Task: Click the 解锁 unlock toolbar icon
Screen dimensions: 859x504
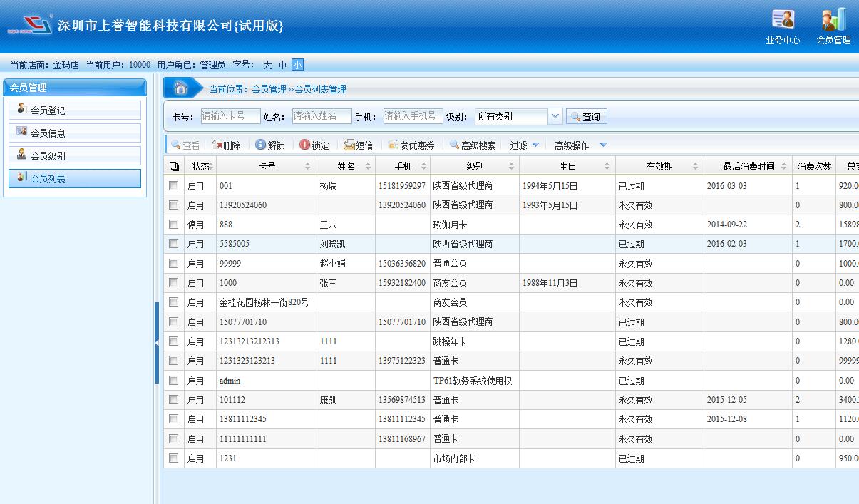Action: pyautogui.click(x=261, y=145)
